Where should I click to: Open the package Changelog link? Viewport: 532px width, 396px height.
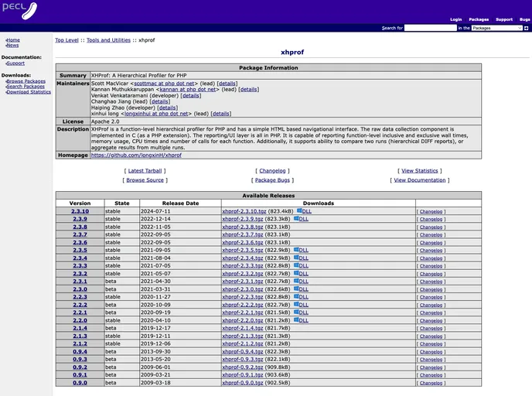click(x=272, y=171)
